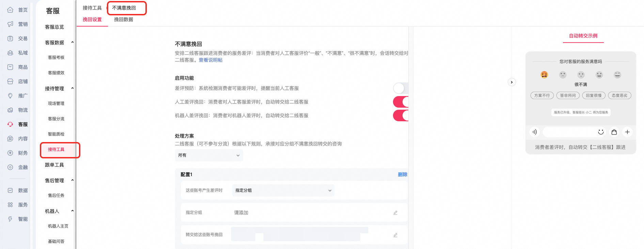Open 客服考核 in the menu
The width and height of the screenshot is (644, 249).
click(56, 58)
